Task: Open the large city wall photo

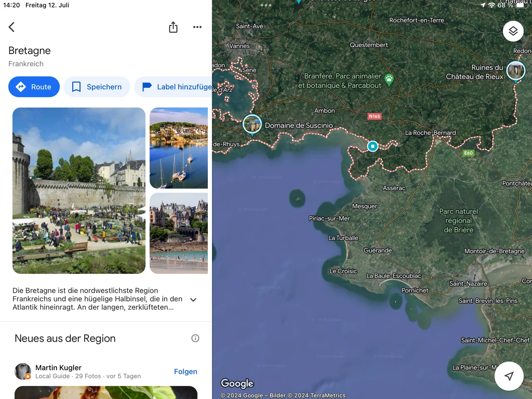Action: (79, 190)
